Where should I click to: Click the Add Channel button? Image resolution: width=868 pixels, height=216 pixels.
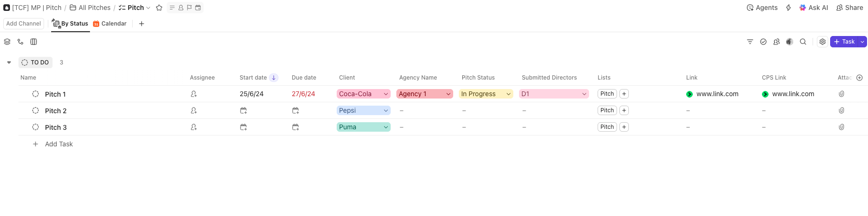(24, 24)
